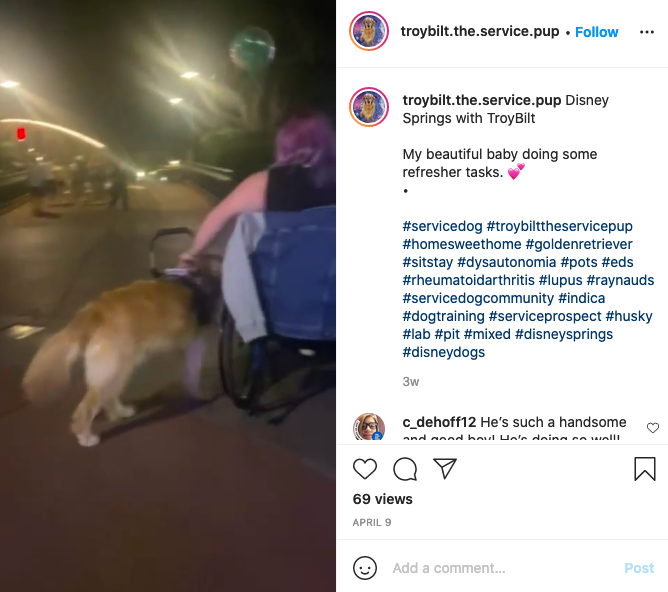Click username troybilt.the.service.pup in header
Image resolution: width=668 pixels, height=592 pixels.
(x=480, y=31)
